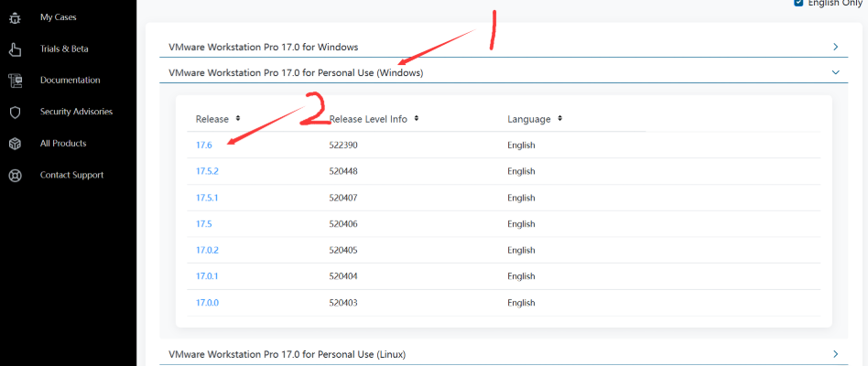Screen dimensions: 868x366
Task: Toggle the English Only checkbox
Action: click(x=798, y=3)
